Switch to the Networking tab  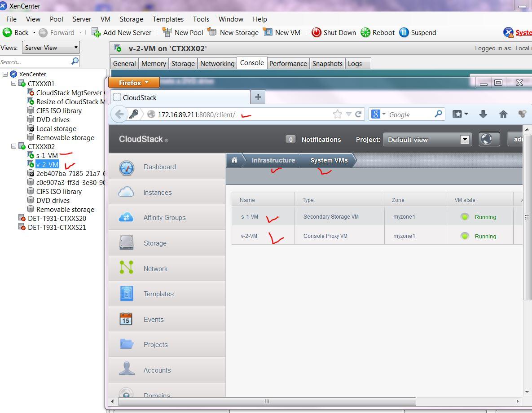click(x=217, y=63)
